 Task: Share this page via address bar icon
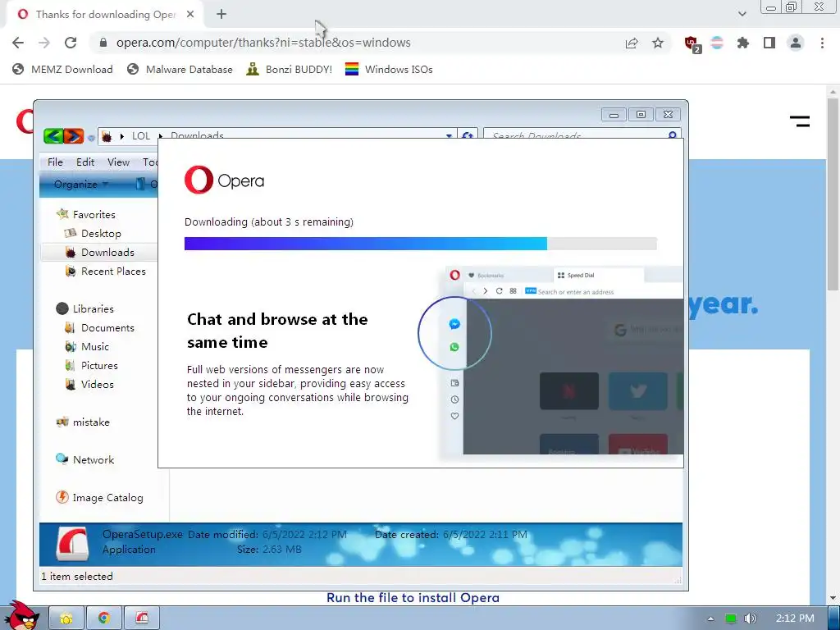click(632, 43)
